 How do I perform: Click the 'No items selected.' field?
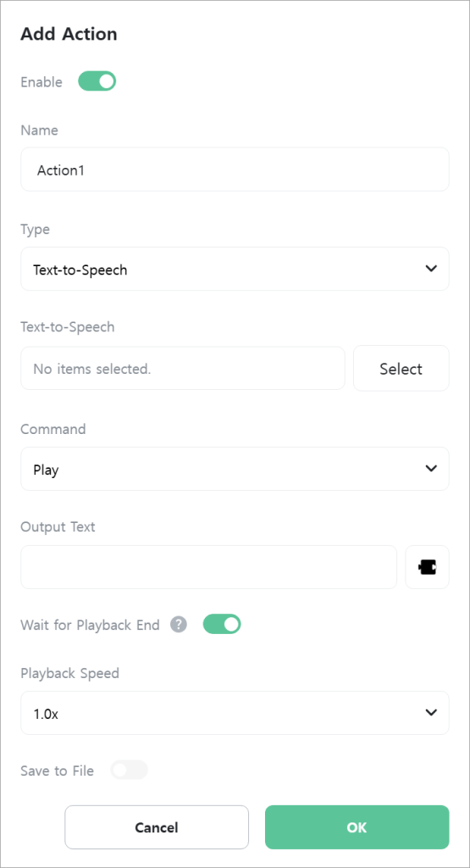(x=182, y=369)
